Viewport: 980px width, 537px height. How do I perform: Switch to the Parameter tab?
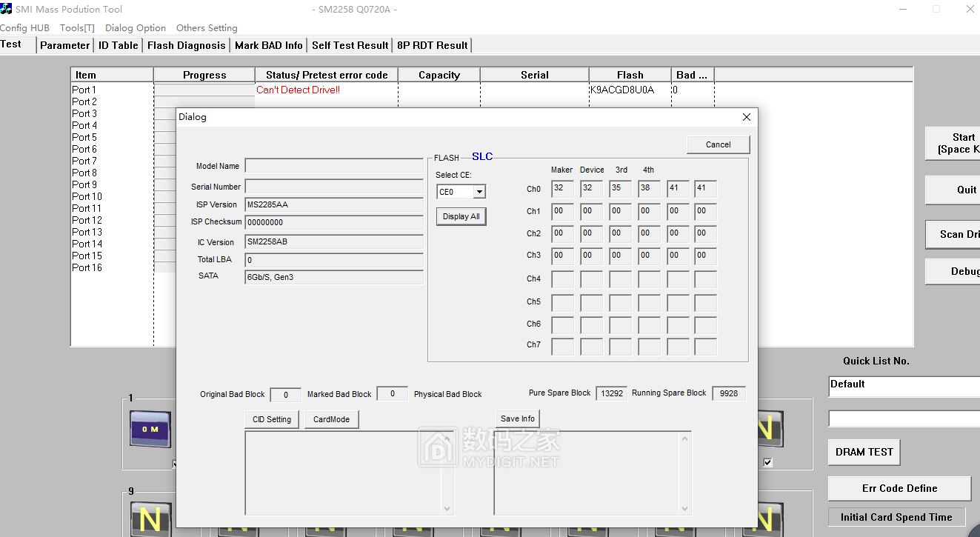pos(65,45)
